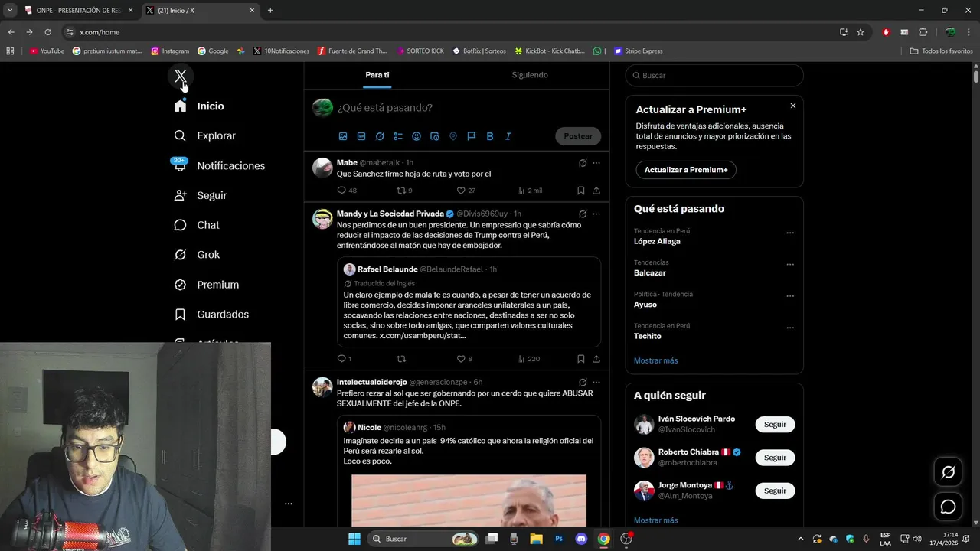
Task: Click the Windows Start button
Action: coord(354,539)
